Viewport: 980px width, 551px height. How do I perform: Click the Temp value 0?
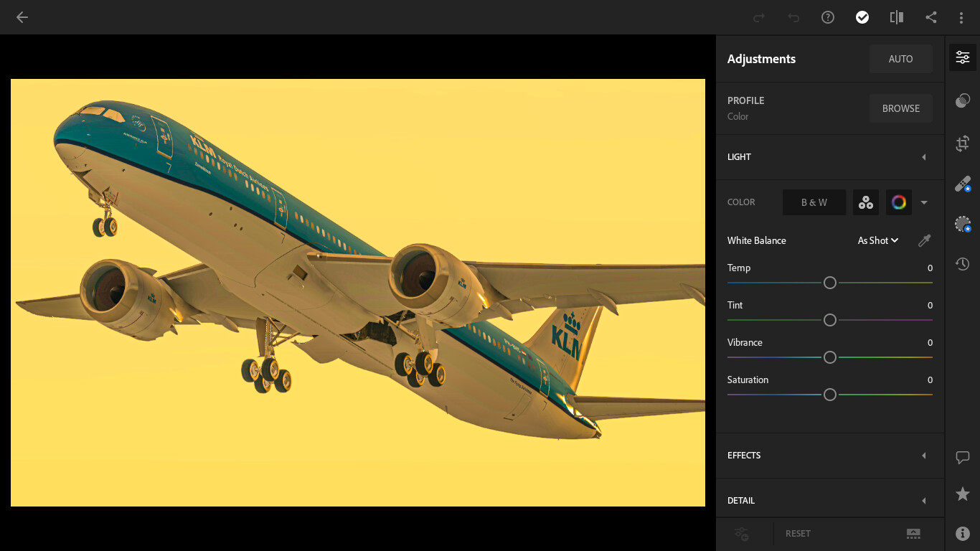(x=930, y=268)
